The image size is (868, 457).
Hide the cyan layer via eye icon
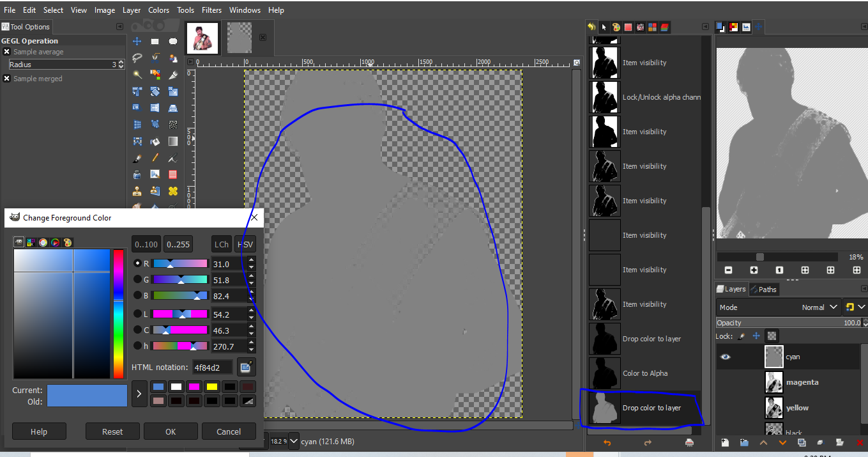(x=725, y=357)
